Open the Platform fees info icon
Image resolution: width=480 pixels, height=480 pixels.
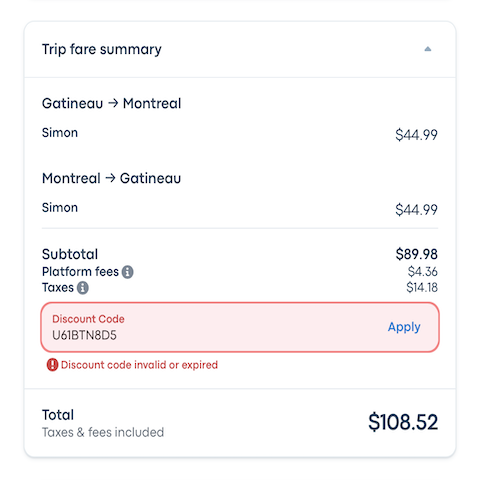(x=127, y=272)
